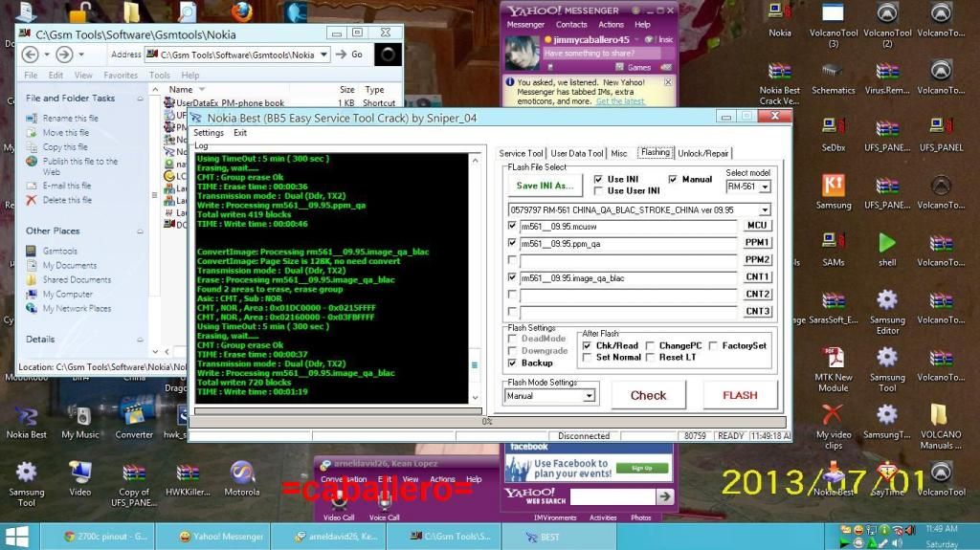Viewport: 980px width, 550px height.
Task: Launch the Motorola desktop icon
Action: [x=242, y=473]
